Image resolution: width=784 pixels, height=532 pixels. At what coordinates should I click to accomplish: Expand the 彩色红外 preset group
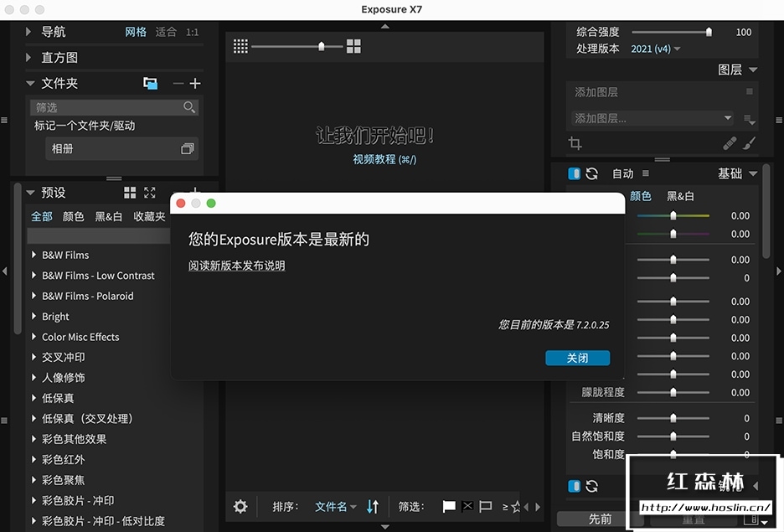[x=34, y=459]
